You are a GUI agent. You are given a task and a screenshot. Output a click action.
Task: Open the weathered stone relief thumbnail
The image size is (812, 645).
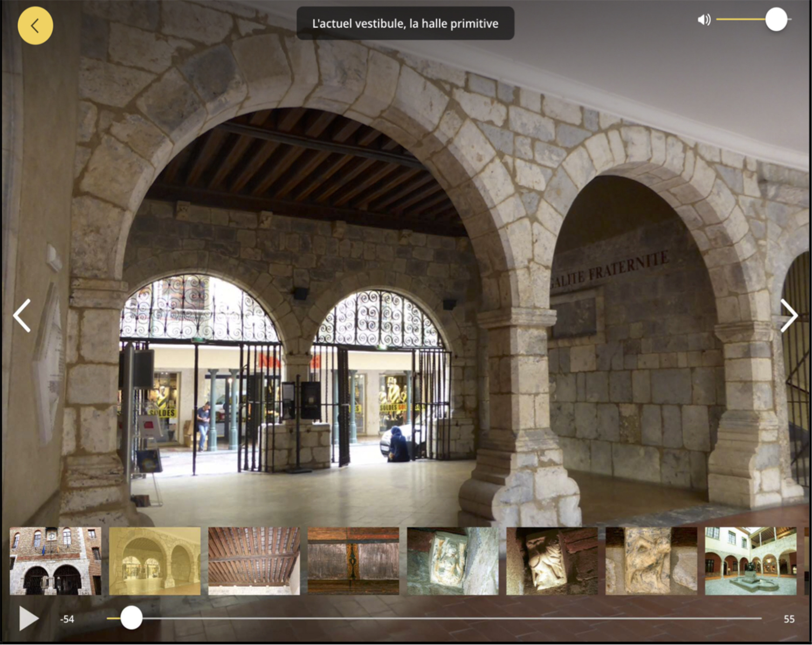click(651, 561)
